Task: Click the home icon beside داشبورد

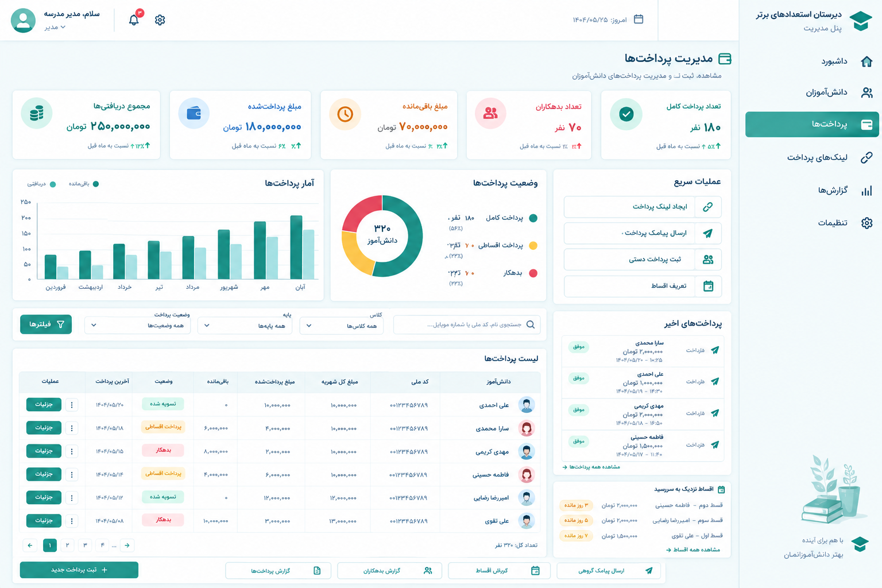Action: [867, 61]
